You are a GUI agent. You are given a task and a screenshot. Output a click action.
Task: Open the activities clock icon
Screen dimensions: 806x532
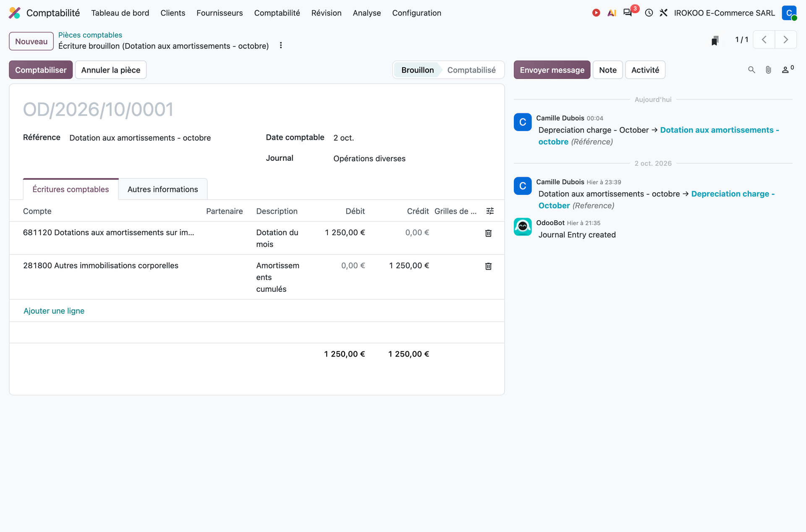pos(649,13)
